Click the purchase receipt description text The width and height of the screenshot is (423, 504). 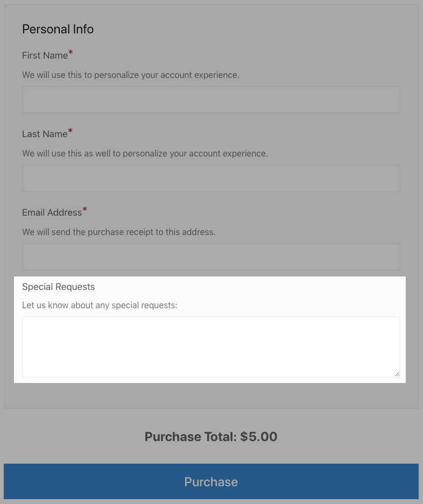click(118, 232)
